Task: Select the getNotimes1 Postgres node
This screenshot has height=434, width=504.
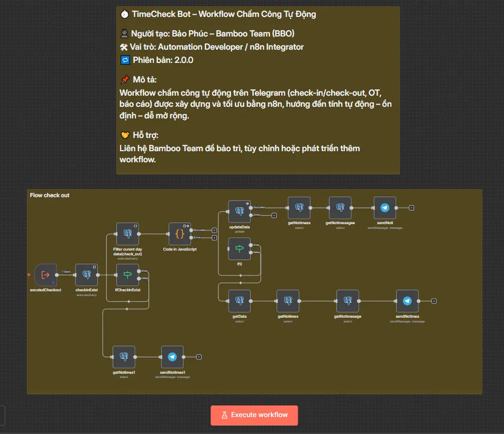Action: point(124,357)
